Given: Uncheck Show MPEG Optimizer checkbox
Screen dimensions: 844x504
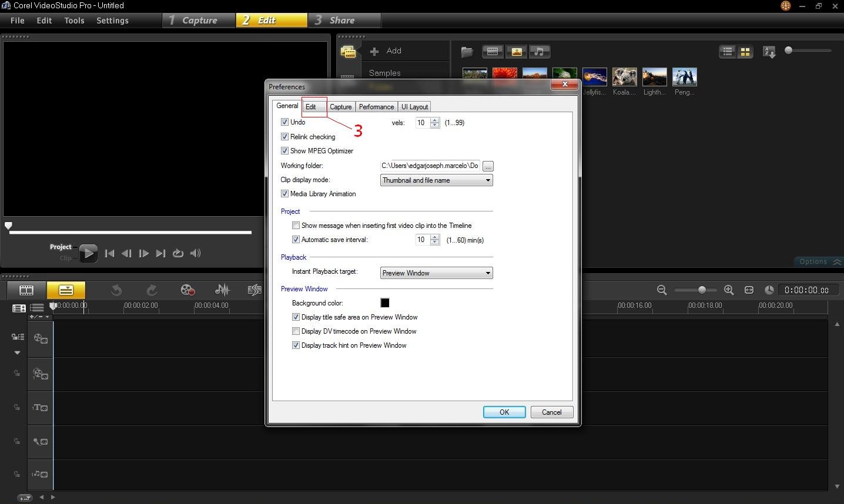Looking at the screenshot, I should coord(284,151).
